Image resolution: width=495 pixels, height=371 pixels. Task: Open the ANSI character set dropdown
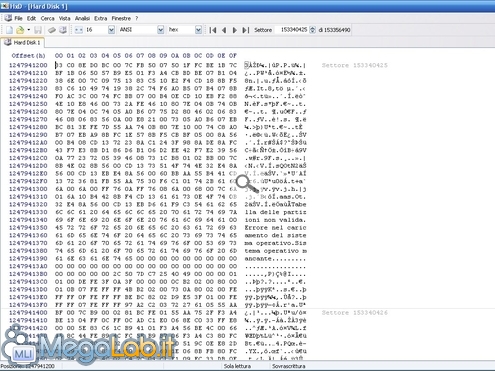click(x=161, y=30)
